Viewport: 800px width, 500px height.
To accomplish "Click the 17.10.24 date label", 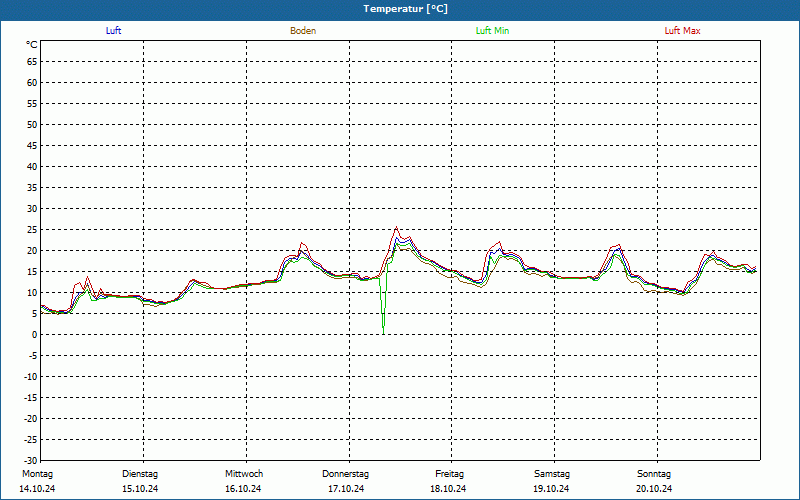I will 346,489.
